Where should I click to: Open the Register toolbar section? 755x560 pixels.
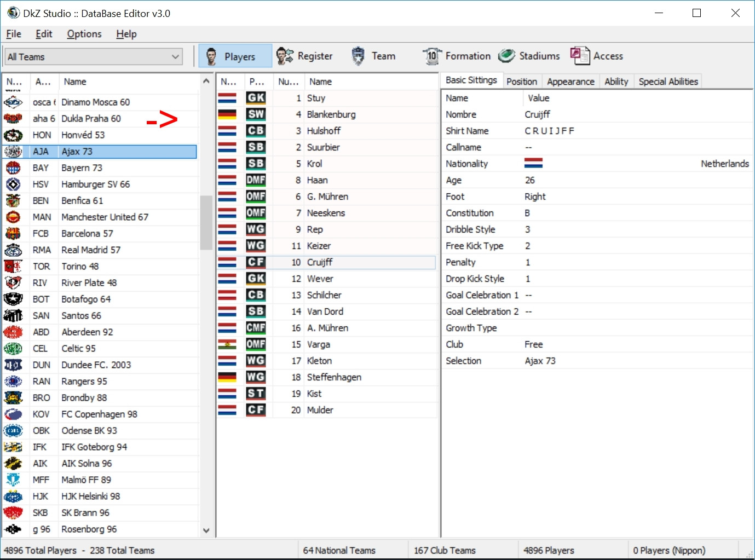point(304,56)
